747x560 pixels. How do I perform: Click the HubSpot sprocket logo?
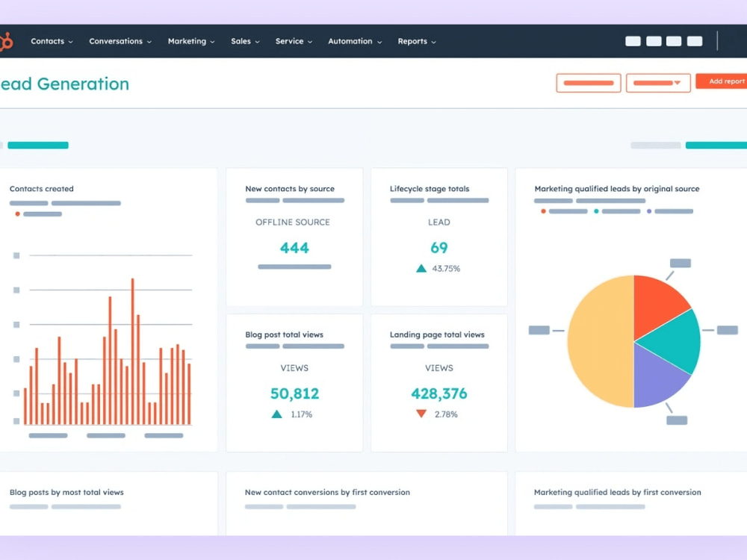point(6,41)
